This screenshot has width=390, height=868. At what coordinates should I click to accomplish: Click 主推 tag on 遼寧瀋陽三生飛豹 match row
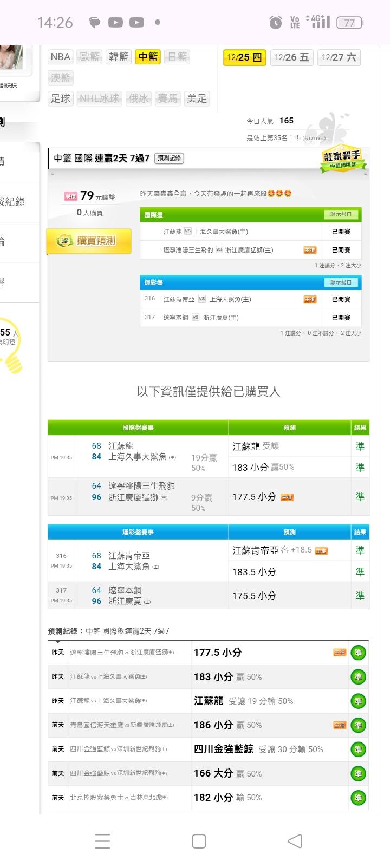pyautogui.click(x=310, y=250)
